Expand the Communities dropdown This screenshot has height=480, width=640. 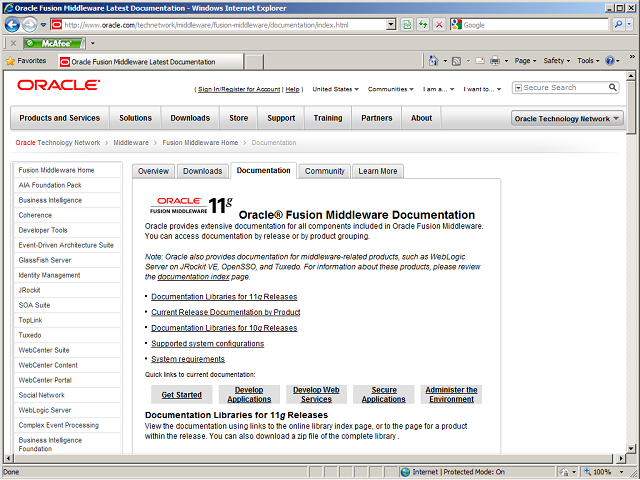[x=390, y=89]
